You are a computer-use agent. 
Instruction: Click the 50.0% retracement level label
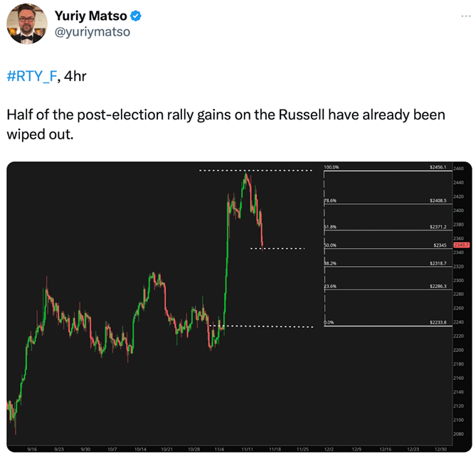pyautogui.click(x=330, y=245)
